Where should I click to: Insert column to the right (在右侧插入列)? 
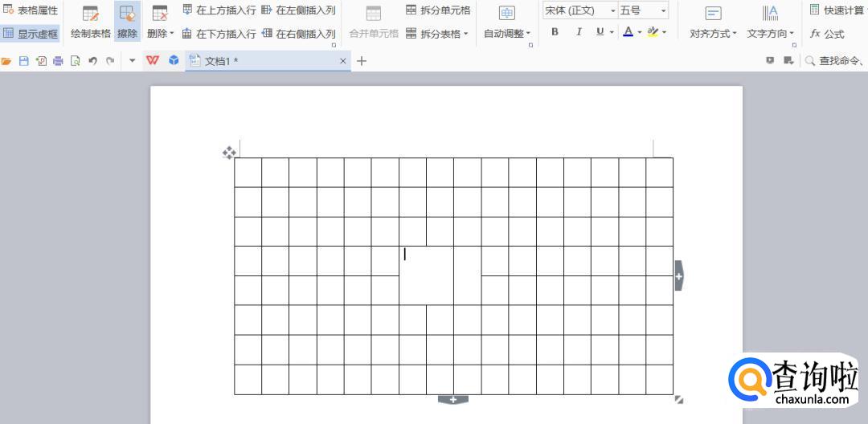298,34
